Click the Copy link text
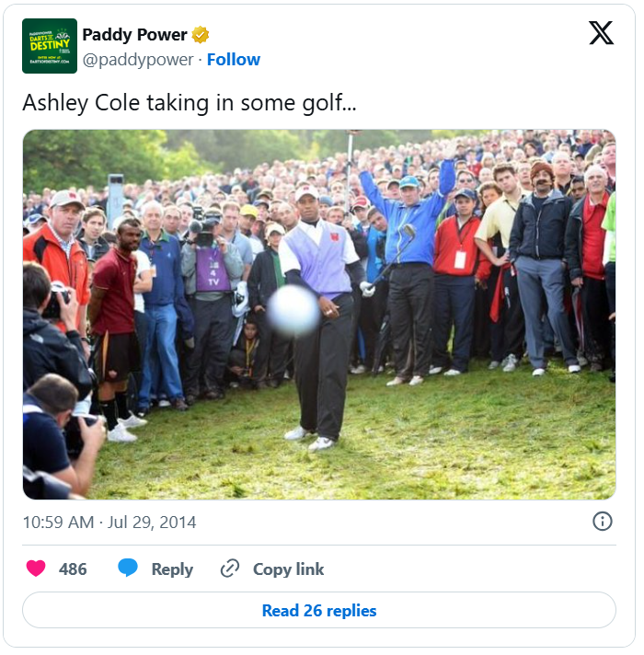 [288, 569]
